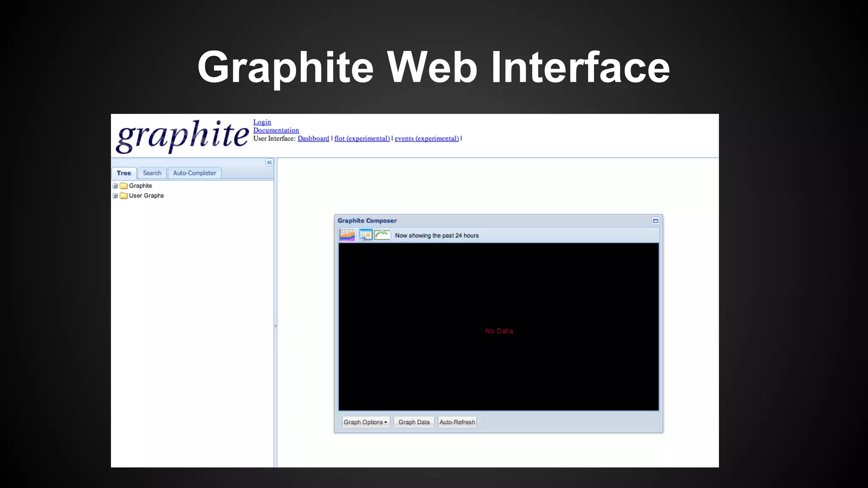The image size is (868, 488).
Task: Click the graphite logo
Action: 182,136
